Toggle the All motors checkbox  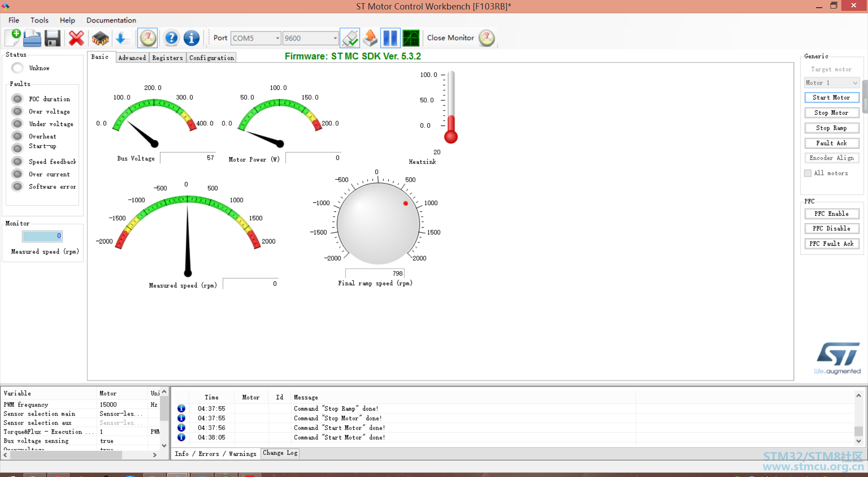[x=808, y=173]
